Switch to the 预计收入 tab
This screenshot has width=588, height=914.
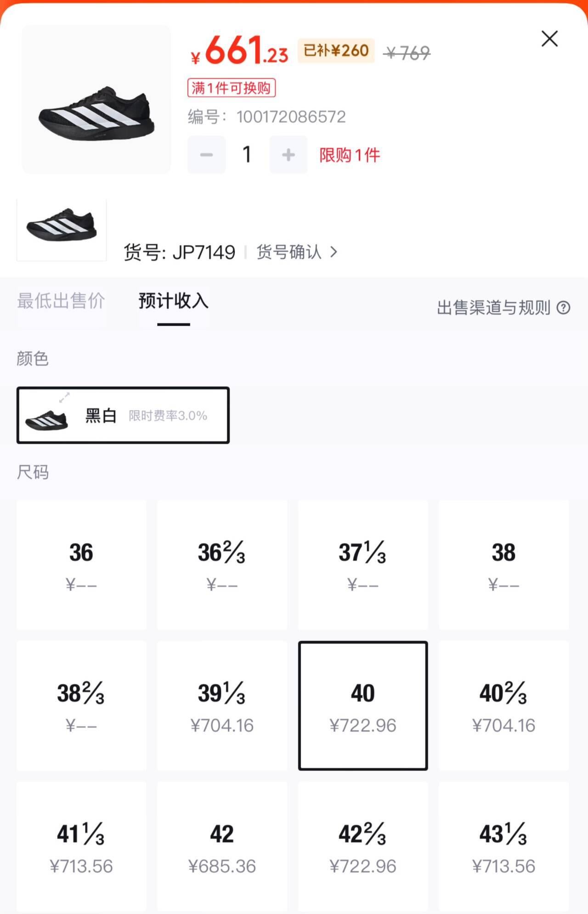coord(174,301)
